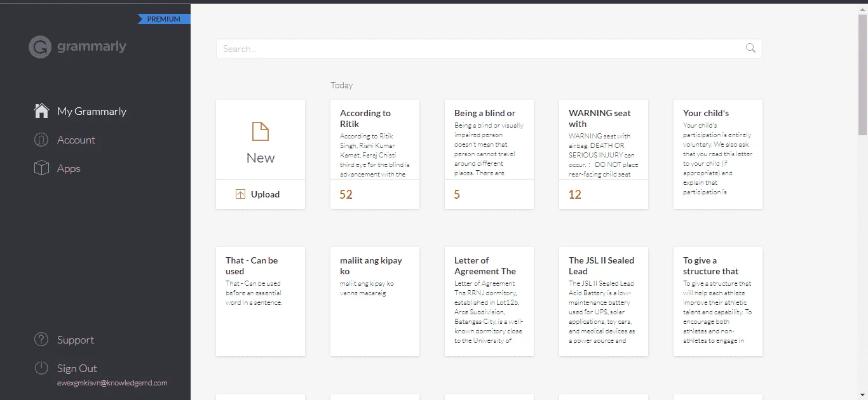
Task: Click the Support question mark icon
Action: [41, 340]
